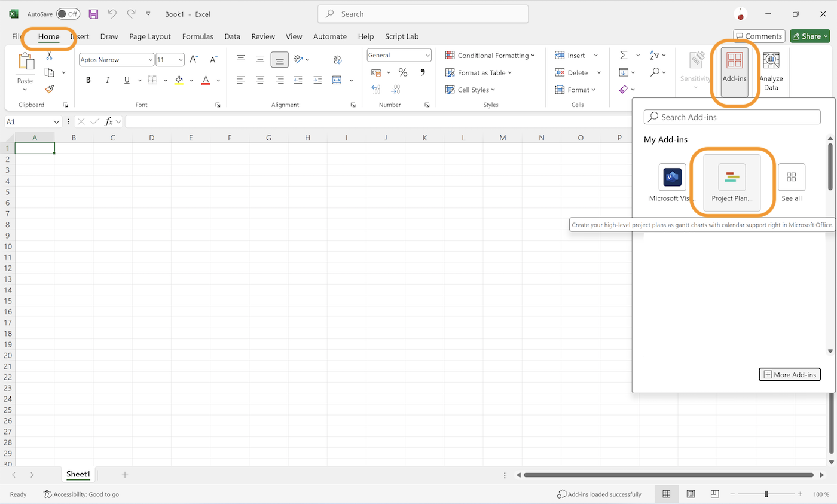
Task: Open the Formulas ribbon tab
Action: [x=197, y=36]
